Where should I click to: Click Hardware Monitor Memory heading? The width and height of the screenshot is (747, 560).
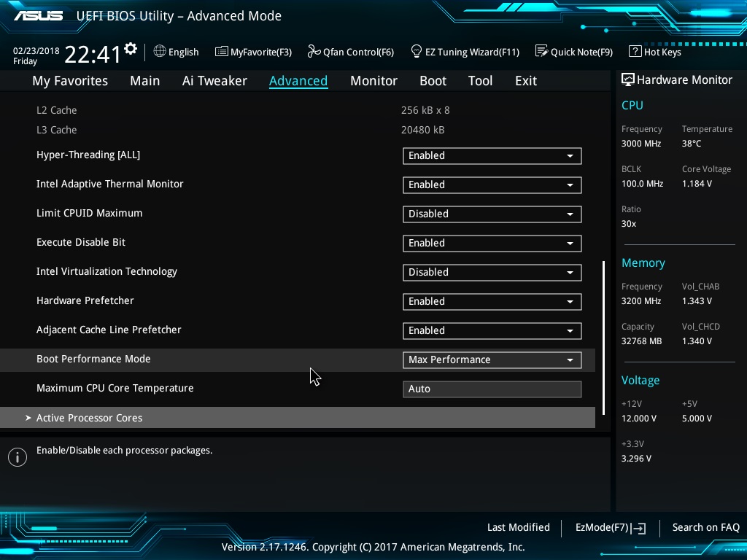[643, 262]
